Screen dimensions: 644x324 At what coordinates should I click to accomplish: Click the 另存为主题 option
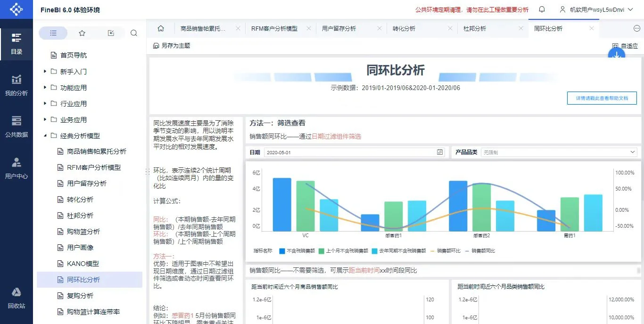(x=173, y=45)
